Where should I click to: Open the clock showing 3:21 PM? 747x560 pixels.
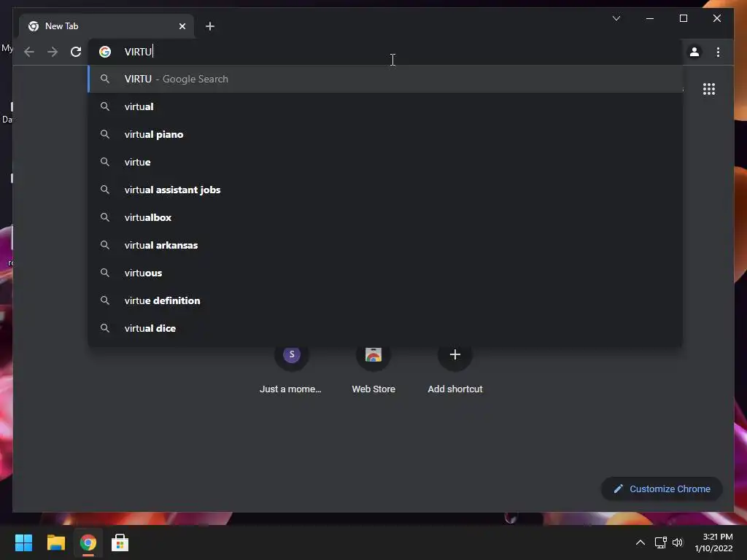[x=713, y=542]
